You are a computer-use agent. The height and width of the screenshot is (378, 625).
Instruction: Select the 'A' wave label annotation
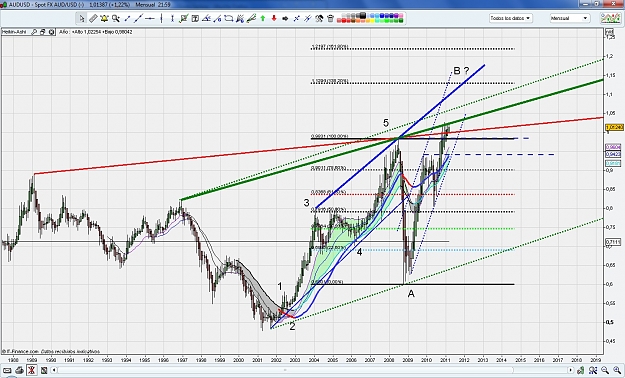[411, 294]
